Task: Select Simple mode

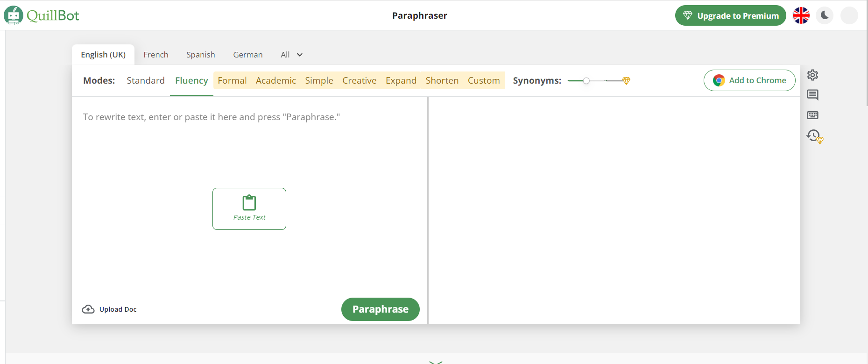Action: (x=319, y=80)
